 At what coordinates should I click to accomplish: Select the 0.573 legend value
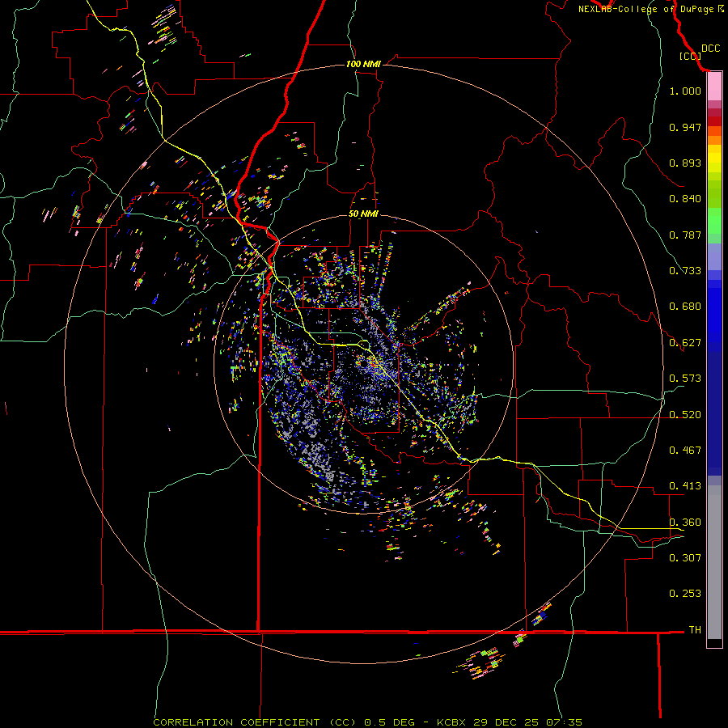(x=685, y=379)
